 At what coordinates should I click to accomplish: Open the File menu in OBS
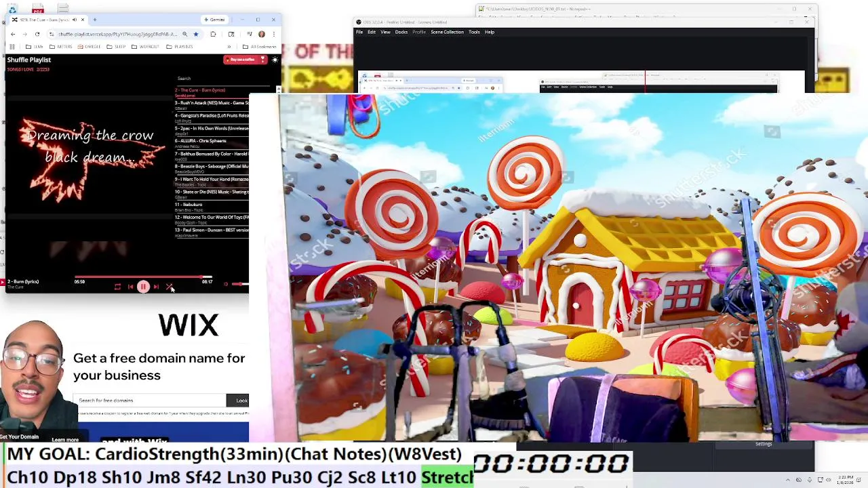click(x=359, y=32)
